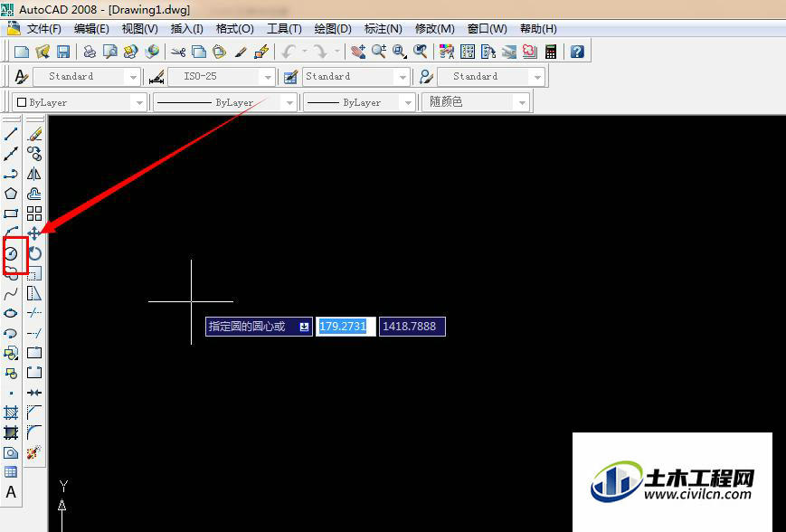Select the Erase tool

34,134
